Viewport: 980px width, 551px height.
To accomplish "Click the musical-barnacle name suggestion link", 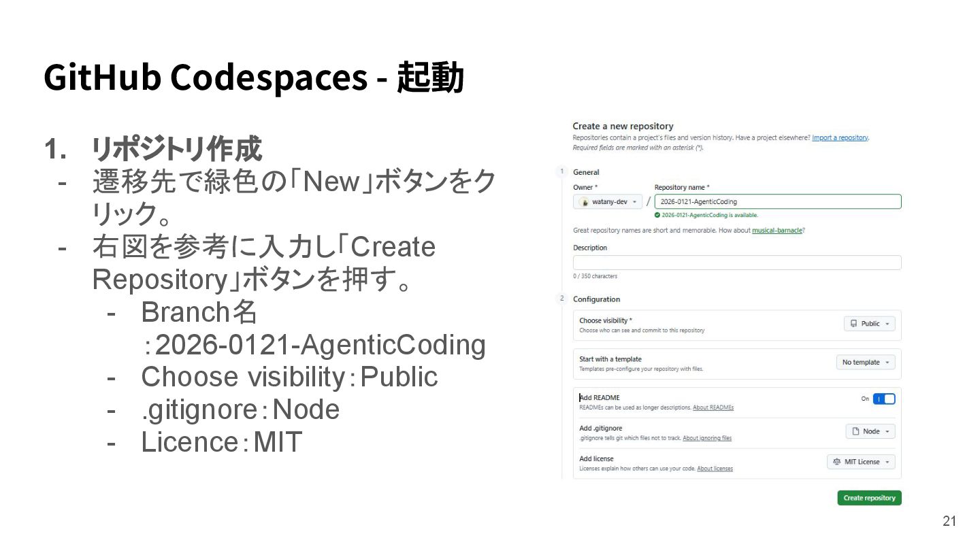I will tap(777, 231).
